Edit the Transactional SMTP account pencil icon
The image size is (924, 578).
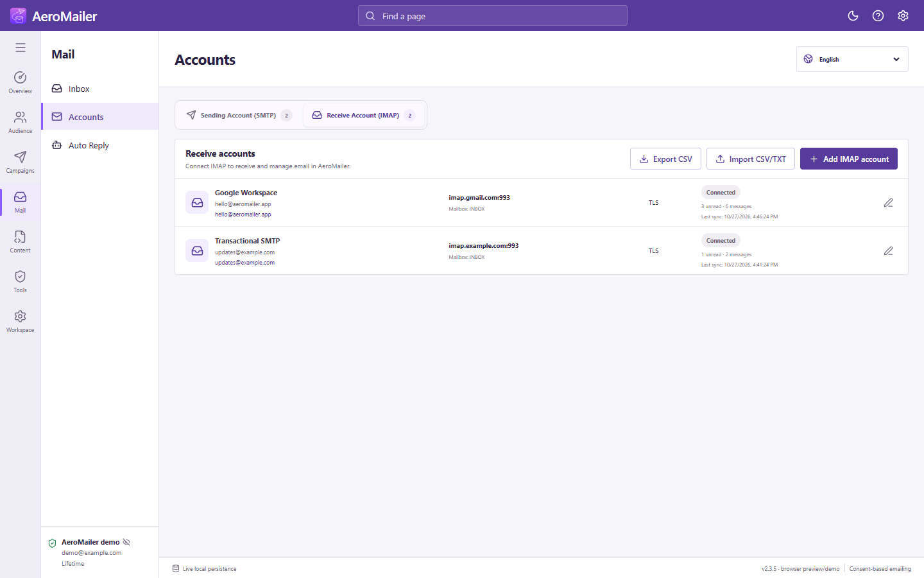888,251
